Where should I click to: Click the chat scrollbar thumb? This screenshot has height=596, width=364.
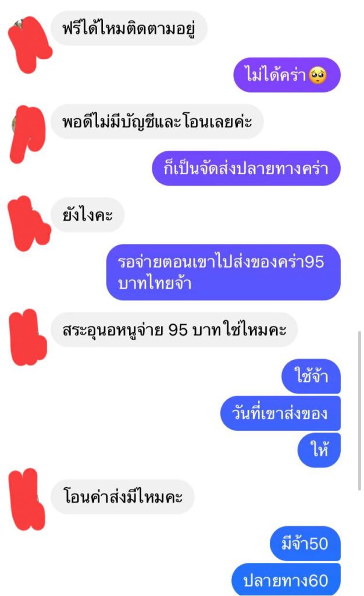[359, 411]
